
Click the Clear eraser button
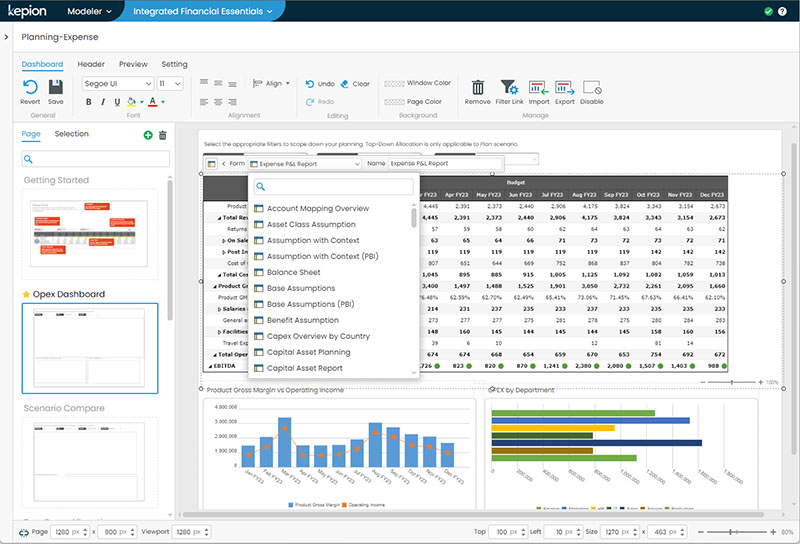pos(355,84)
